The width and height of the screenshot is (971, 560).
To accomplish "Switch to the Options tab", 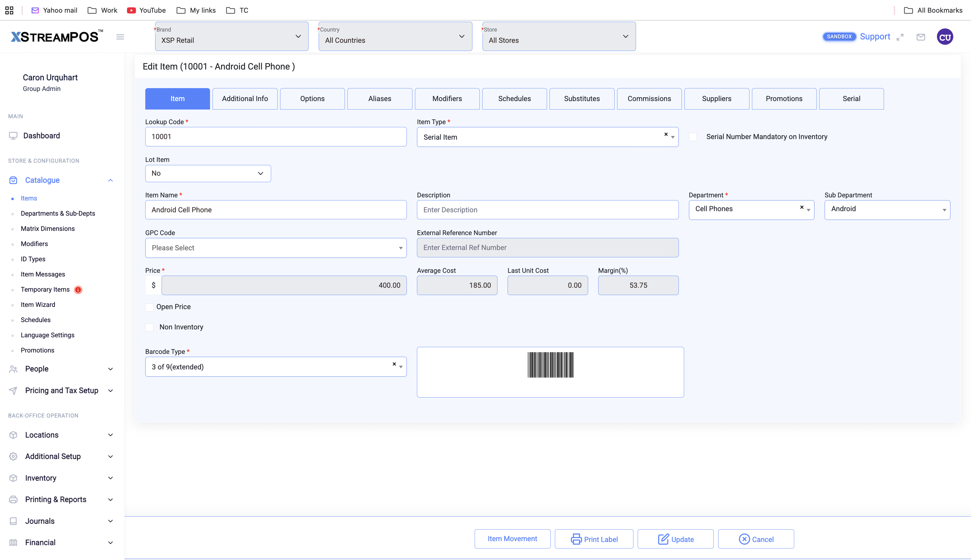I will click(312, 99).
